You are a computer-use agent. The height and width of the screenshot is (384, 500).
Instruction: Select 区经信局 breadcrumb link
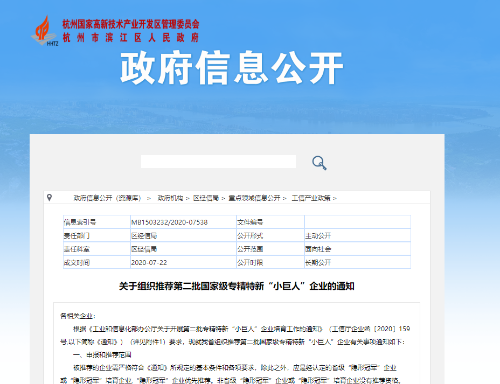point(206,198)
